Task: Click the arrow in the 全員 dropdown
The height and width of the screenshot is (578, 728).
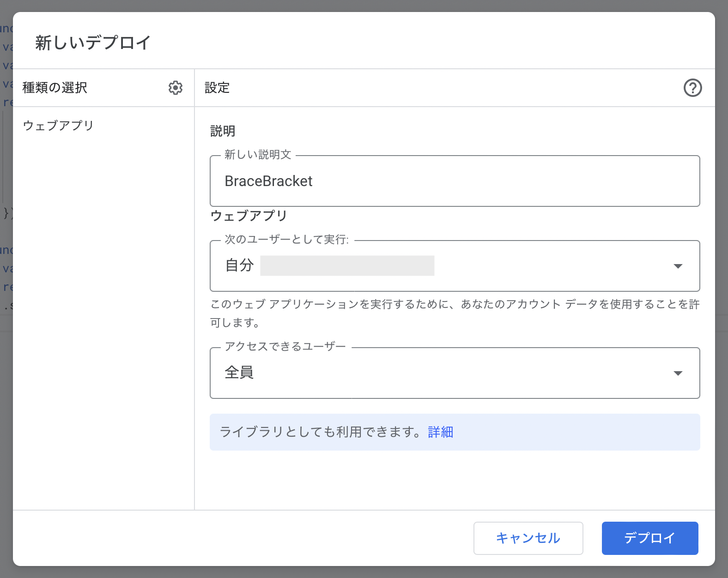Action: (678, 373)
